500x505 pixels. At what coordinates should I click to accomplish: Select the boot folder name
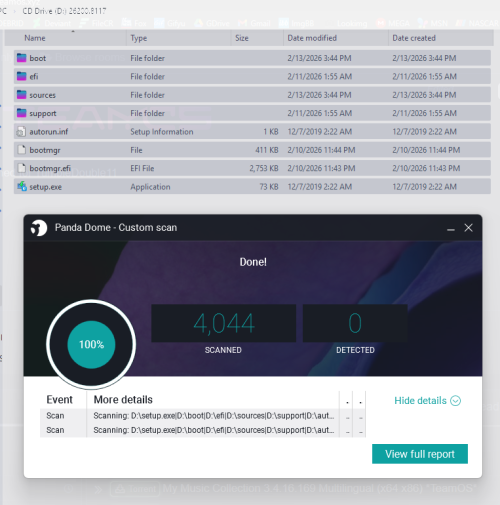tap(38, 58)
